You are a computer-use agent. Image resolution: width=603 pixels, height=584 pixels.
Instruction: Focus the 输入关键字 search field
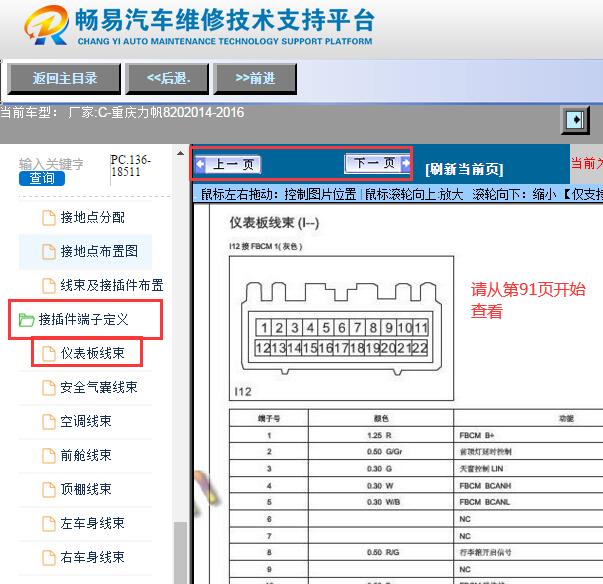(x=51, y=164)
